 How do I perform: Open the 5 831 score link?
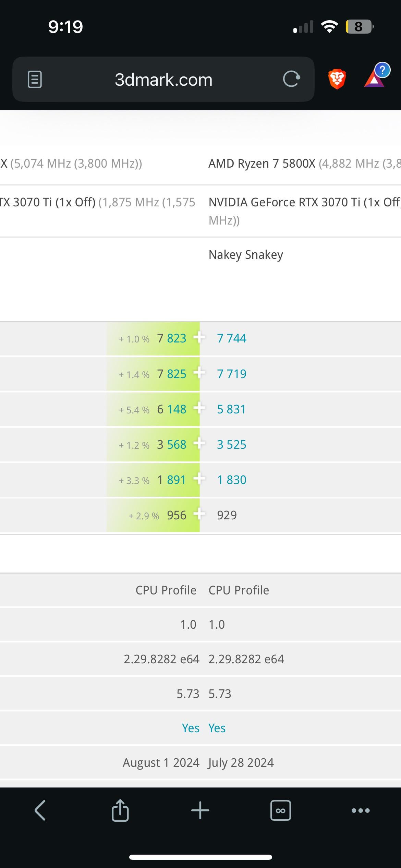[x=231, y=409]
